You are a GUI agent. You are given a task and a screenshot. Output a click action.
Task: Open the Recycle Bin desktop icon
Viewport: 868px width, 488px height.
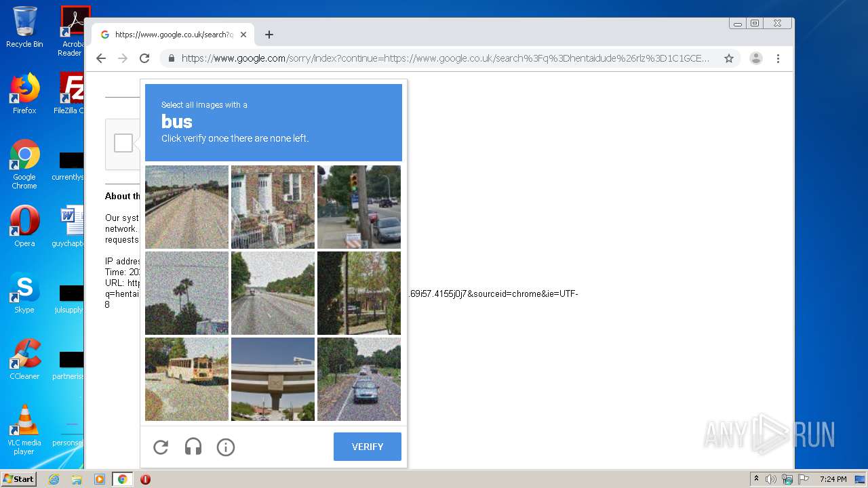pos(24,27)
